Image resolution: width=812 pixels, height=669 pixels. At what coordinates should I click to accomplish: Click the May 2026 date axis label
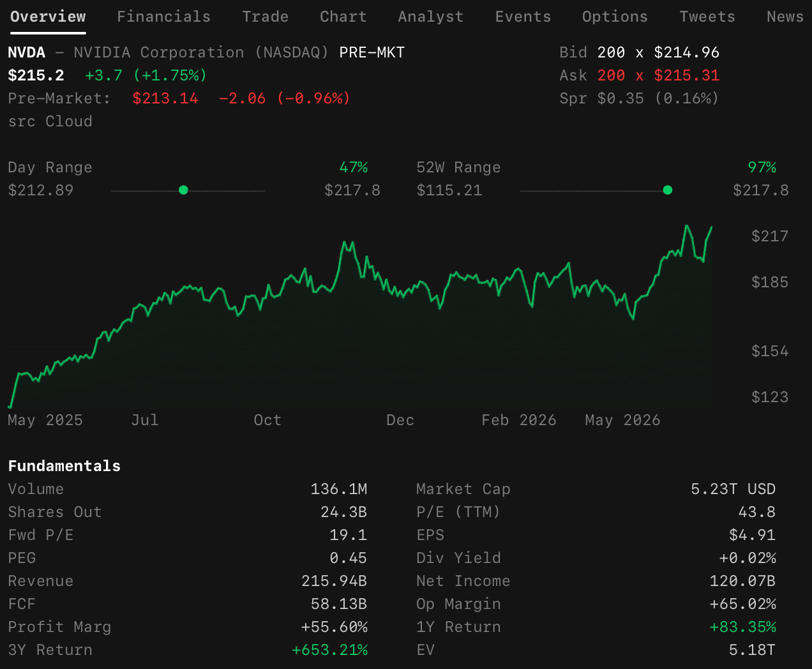[622, 420]
